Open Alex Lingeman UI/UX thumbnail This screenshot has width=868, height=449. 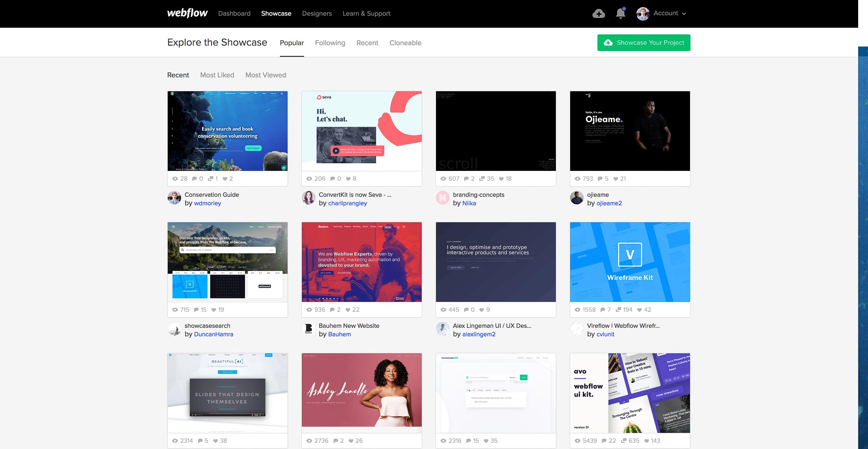click(496, 262)
